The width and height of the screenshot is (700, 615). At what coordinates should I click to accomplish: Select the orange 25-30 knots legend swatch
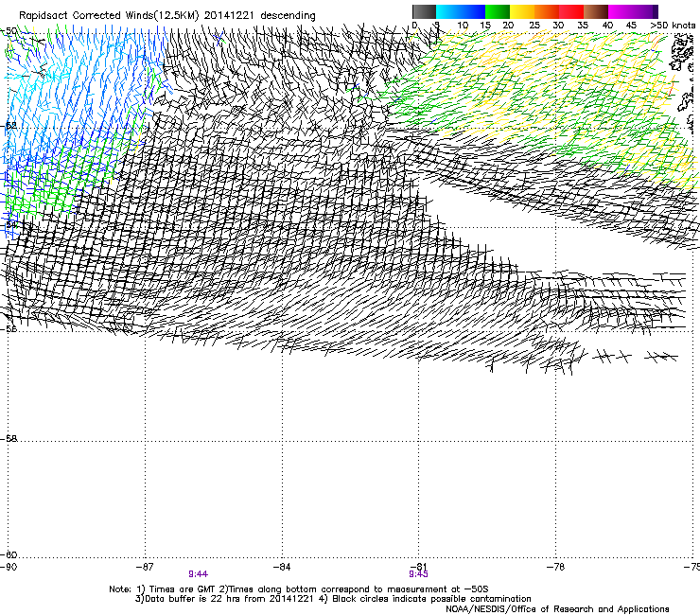point(547,11)
